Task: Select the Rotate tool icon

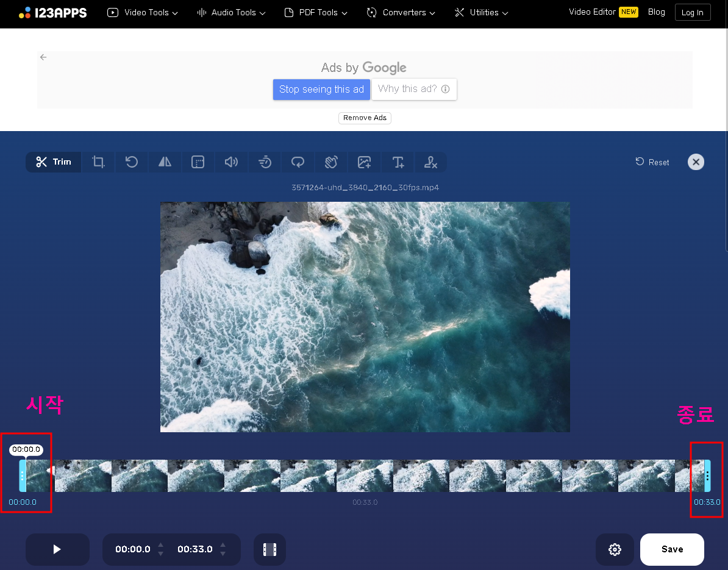Action: pos(131,162)
